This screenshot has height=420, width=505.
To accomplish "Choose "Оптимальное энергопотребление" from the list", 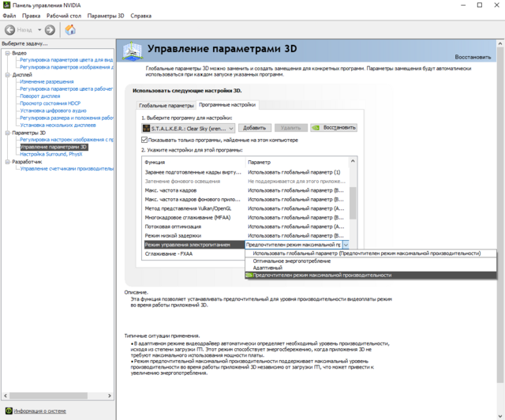I will coord(292,261).
